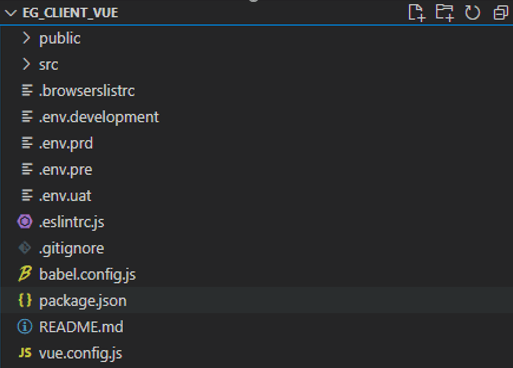513x368 pixels.
Task: Click the New File icon
Action: point(417,13)
